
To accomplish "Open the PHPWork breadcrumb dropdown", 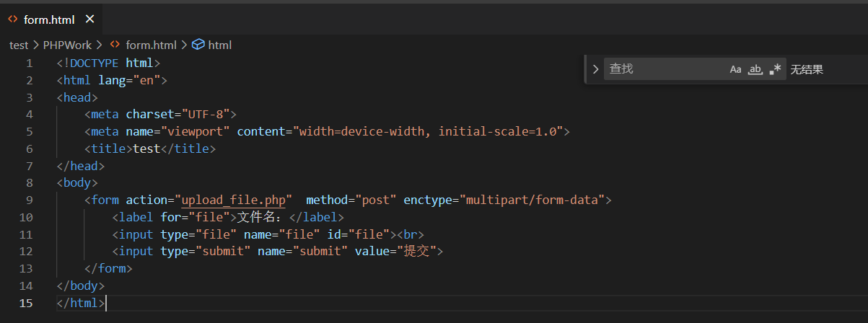I will click(x=67, y=45).
